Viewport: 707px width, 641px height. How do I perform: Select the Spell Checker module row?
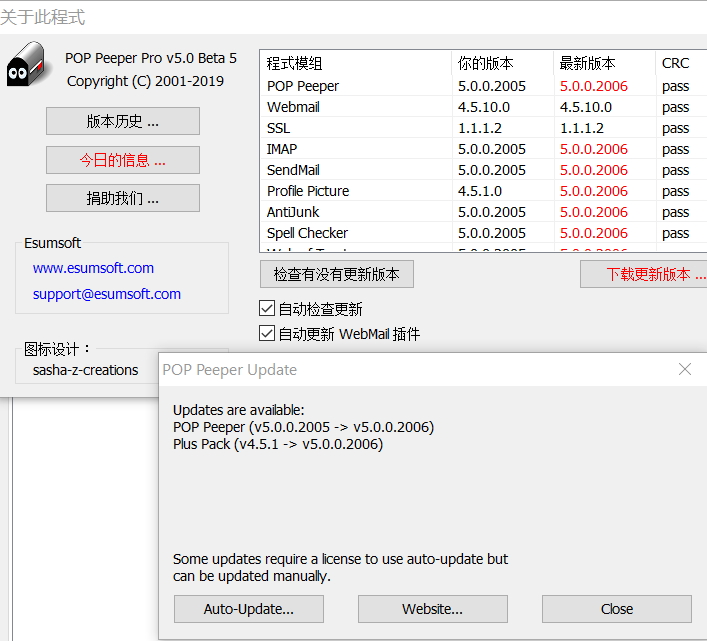point(483,233)
